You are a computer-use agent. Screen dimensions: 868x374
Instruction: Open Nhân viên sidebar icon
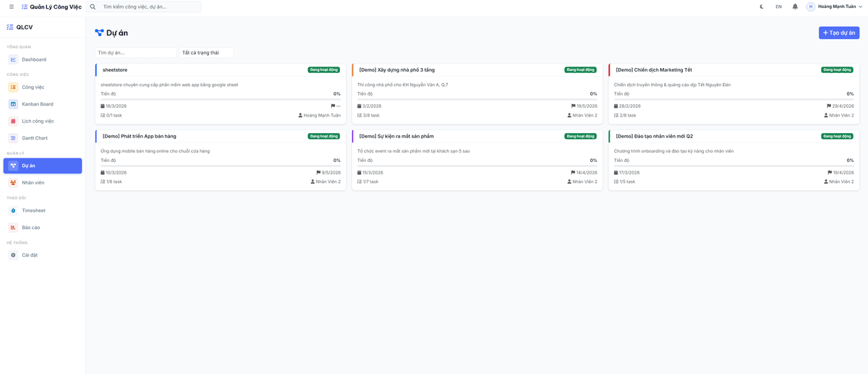pos(13,182)
